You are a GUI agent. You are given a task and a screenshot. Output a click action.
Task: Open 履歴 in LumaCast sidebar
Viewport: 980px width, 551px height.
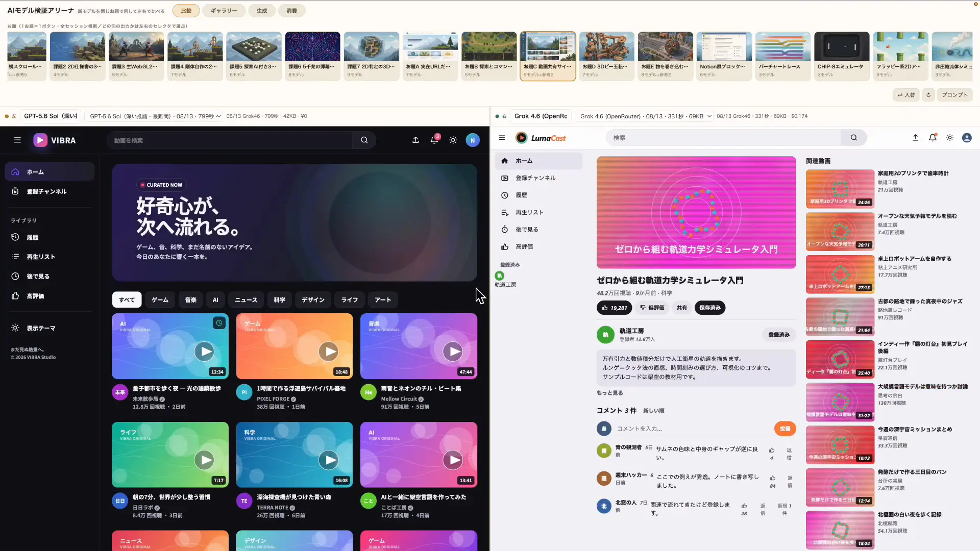click(538, 195)
